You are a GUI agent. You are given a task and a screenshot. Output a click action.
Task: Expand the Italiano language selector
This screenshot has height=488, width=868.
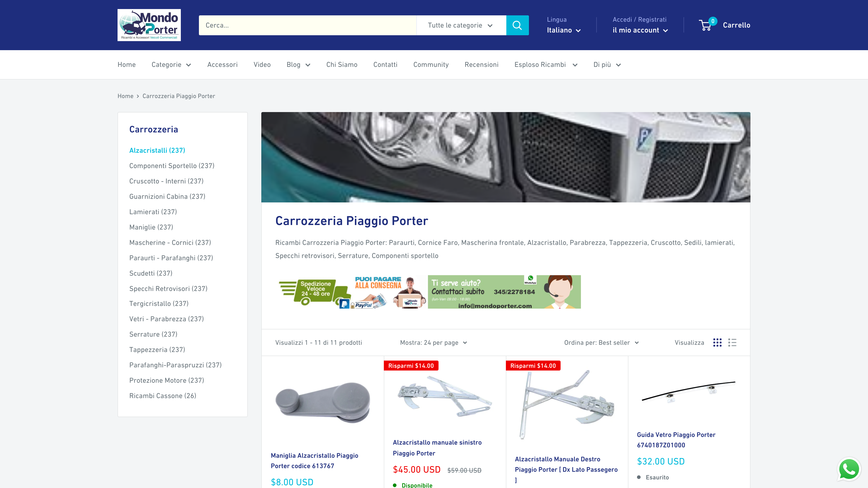pyautogui.click(x=564, y=30)
